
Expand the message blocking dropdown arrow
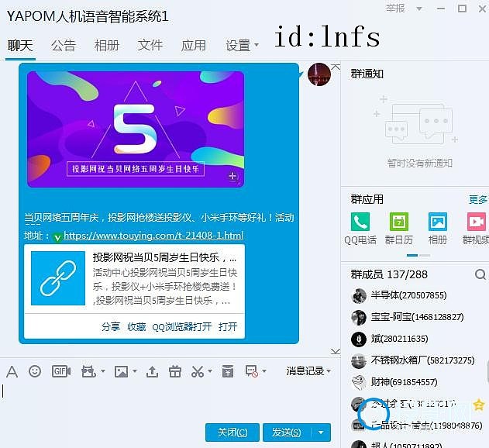pos(264,371)
